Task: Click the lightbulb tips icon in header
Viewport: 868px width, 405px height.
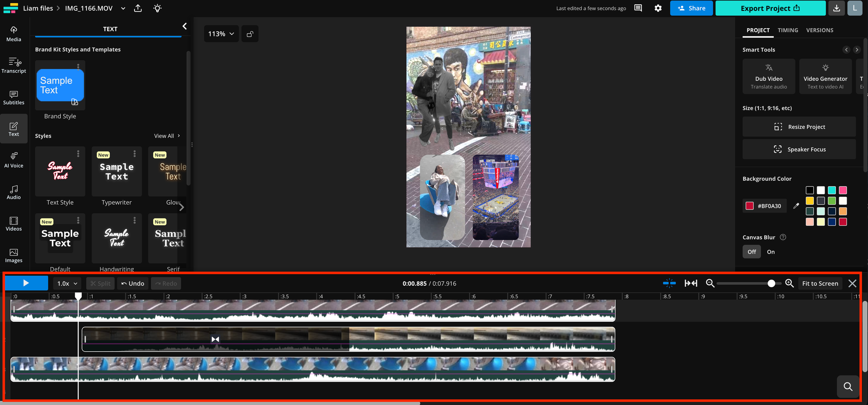Action: [158, 8]
